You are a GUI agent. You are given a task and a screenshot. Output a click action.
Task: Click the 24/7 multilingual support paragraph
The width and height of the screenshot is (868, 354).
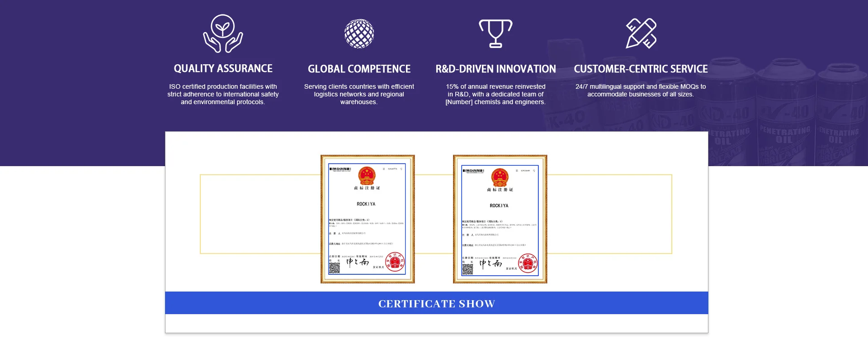click(641, 91)
